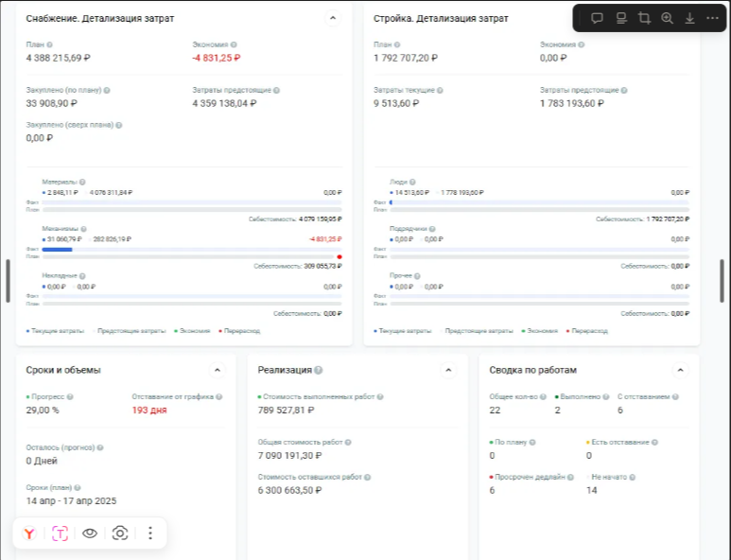Click help icon beside Осталось (прогноз)
This screenshot has width=731, height=560.
(x=100, y=447)
